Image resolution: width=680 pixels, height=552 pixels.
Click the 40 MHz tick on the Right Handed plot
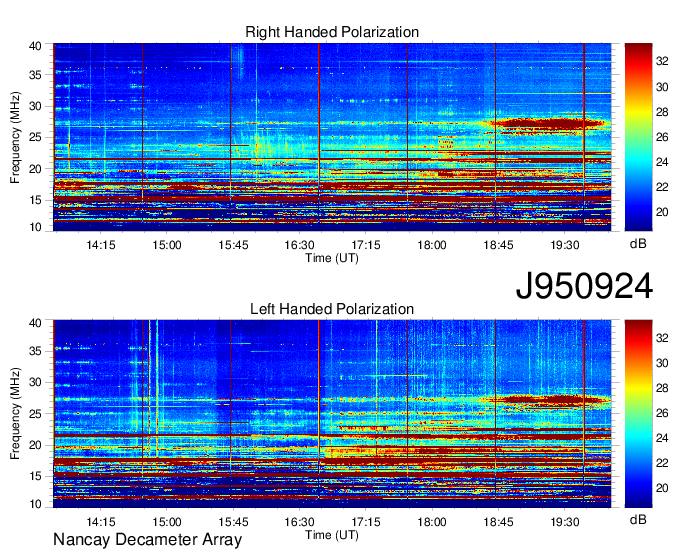coord(36,46)
